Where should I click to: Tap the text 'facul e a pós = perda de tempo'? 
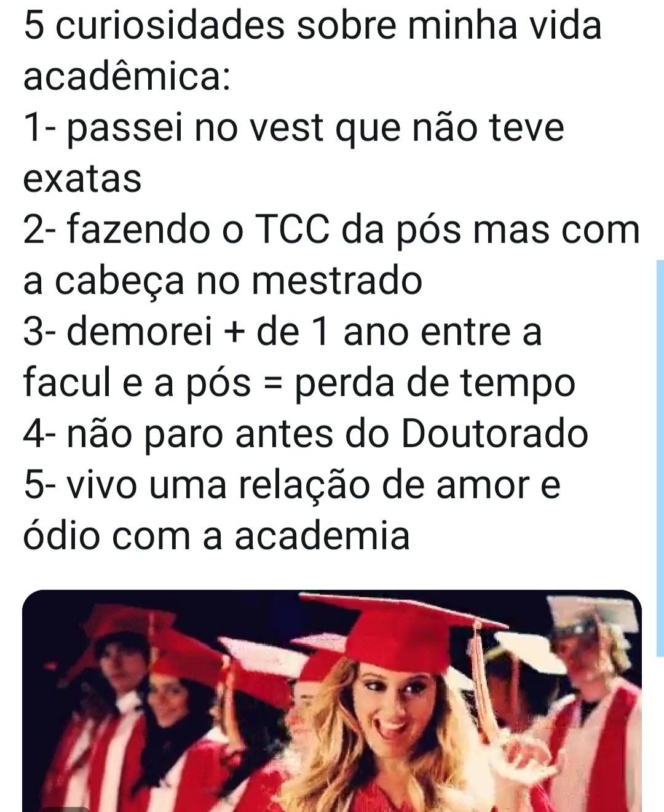coord(299,384)
